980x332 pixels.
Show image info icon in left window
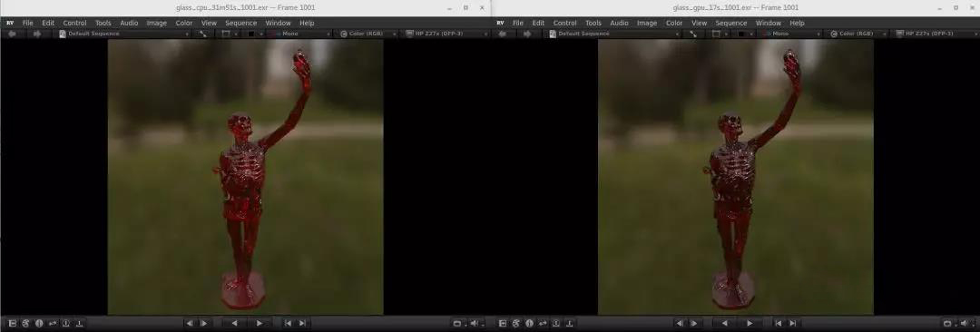tap(39, 323)
